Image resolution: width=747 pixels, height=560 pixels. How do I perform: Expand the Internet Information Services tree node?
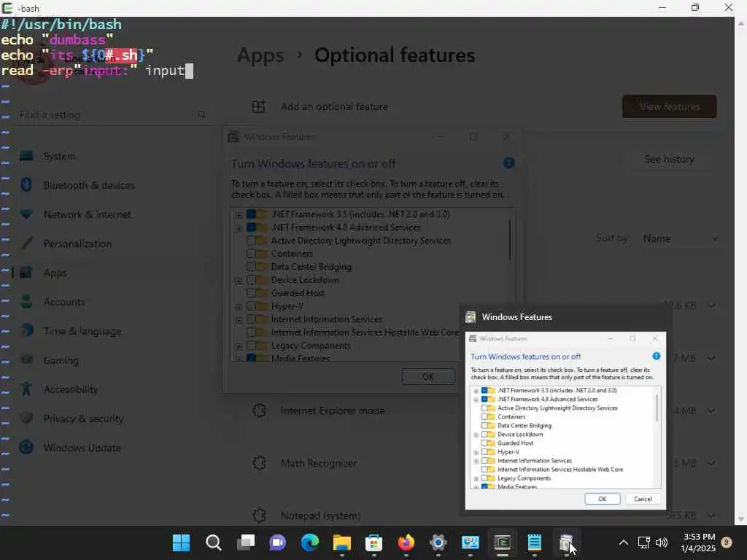pos(239,319)
